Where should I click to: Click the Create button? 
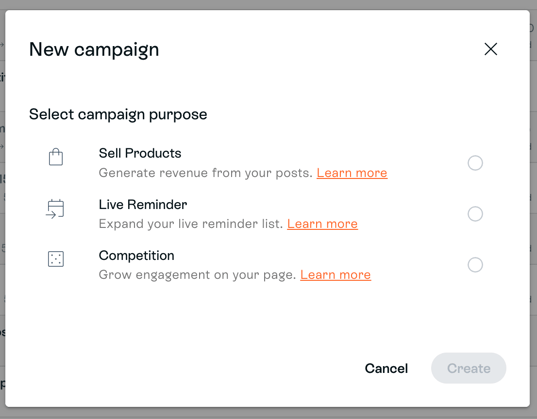[x=469, y=368]
